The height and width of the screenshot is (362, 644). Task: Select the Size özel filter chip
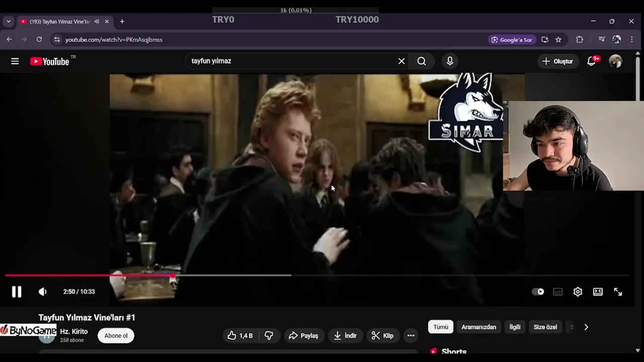click(x=545, y=327)
